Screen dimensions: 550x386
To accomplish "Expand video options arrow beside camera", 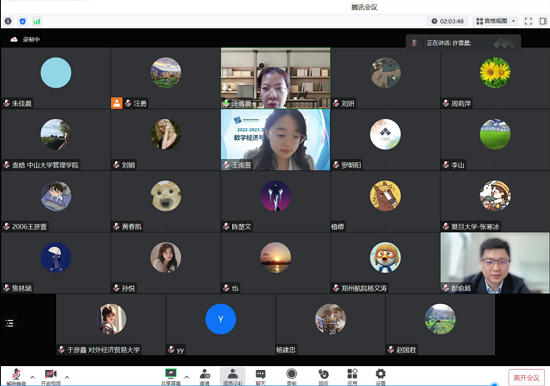I will [x=67, y=377].
